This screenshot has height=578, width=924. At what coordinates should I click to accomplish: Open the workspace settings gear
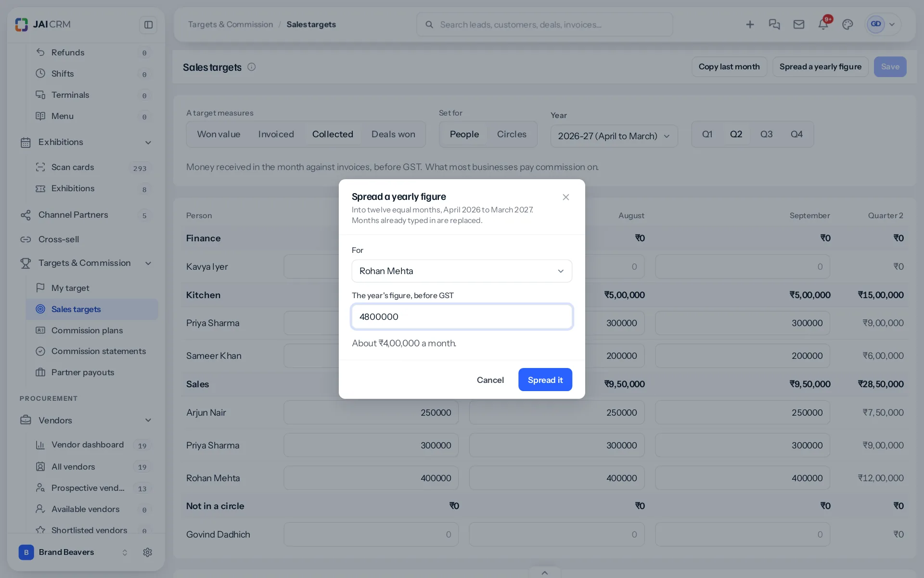click(x=148, y=552)
